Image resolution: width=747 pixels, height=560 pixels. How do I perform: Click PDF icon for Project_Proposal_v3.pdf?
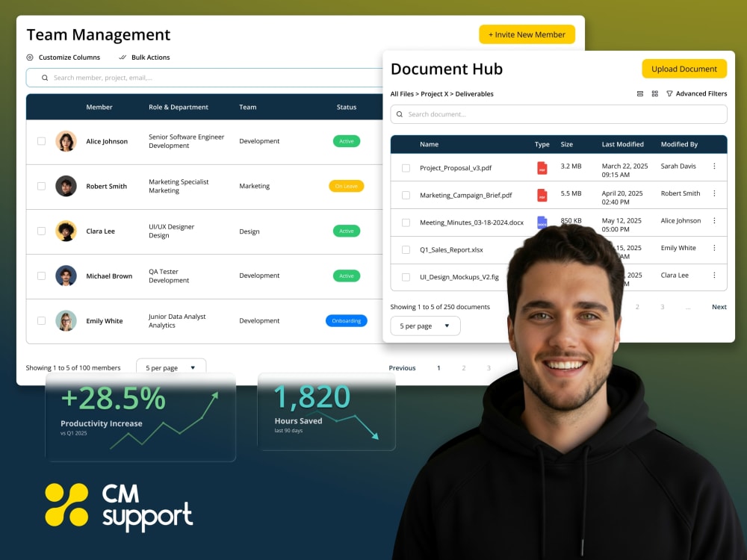542,168
